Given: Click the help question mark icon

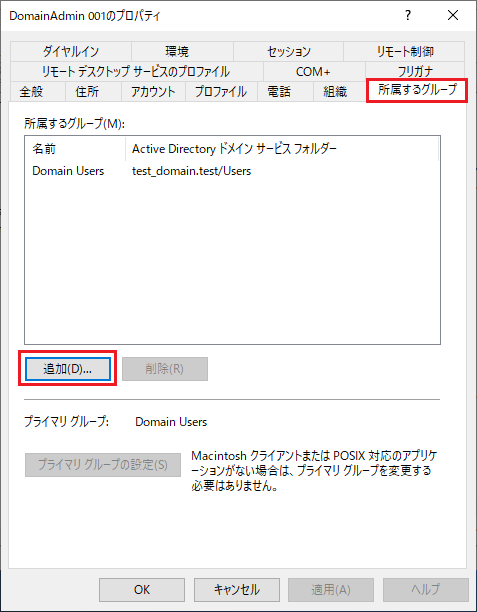Looking at the screenshot, I should pos(408,16).
